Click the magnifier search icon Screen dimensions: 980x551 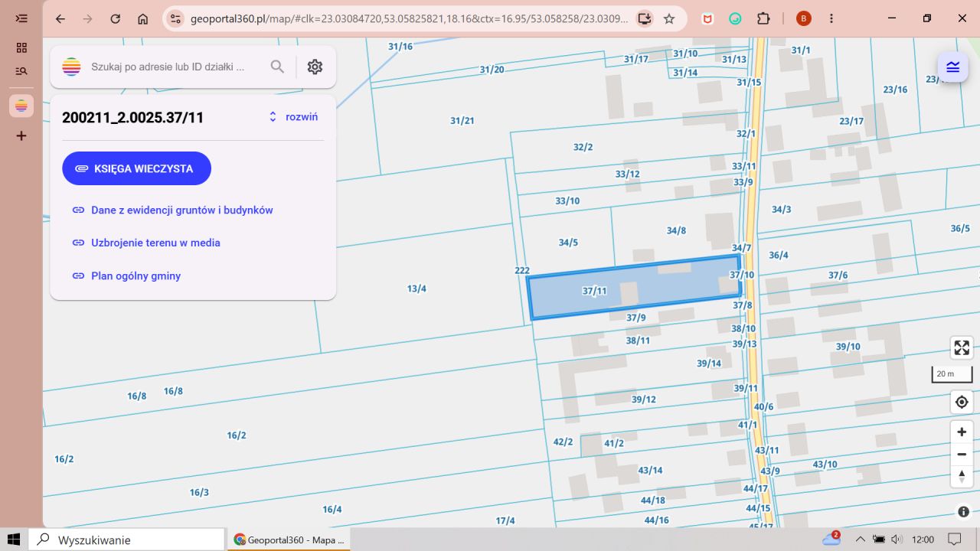(x=277, y=67)
